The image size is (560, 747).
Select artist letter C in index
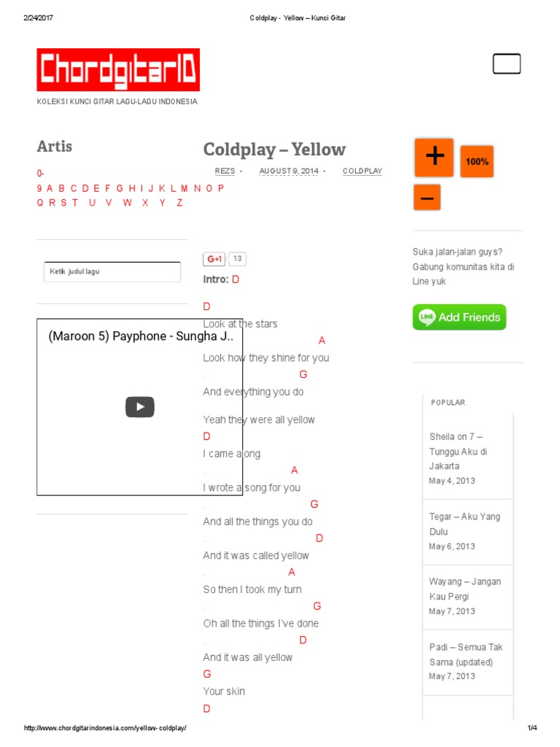point(74,189)
